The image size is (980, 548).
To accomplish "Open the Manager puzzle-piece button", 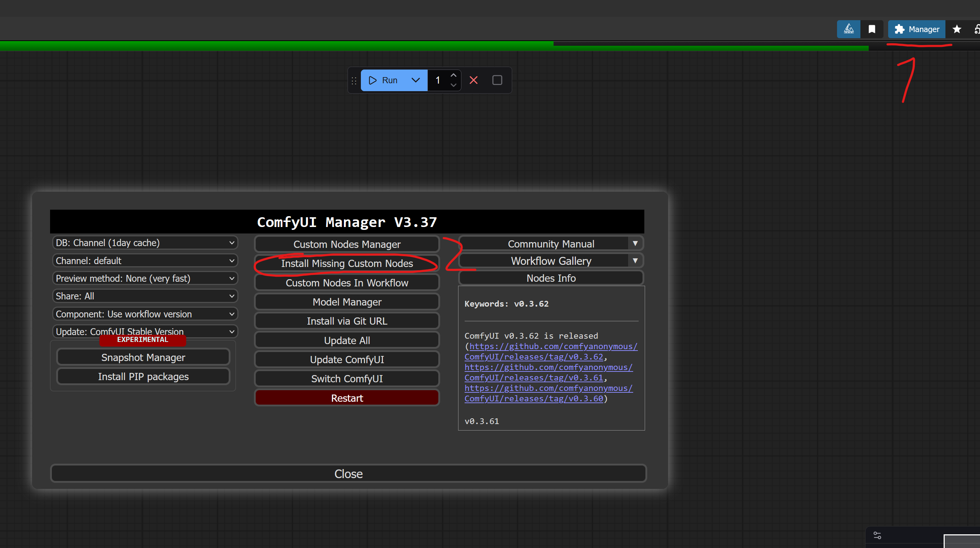I will (917, 29).
